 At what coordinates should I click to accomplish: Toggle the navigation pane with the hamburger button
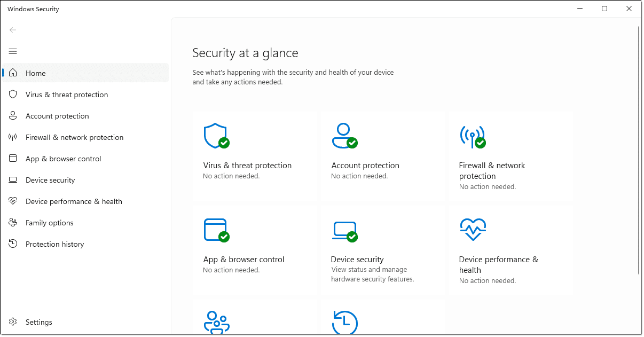coord(13,51)
